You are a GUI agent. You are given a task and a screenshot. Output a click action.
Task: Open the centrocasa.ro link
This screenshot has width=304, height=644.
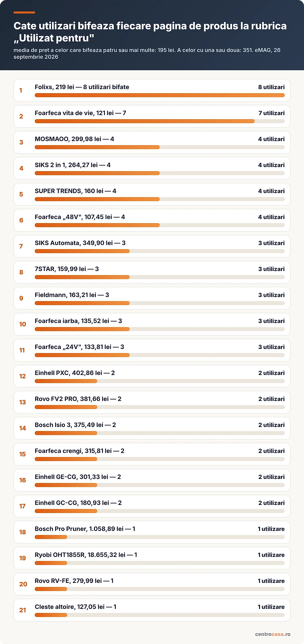tap(273, 634)
